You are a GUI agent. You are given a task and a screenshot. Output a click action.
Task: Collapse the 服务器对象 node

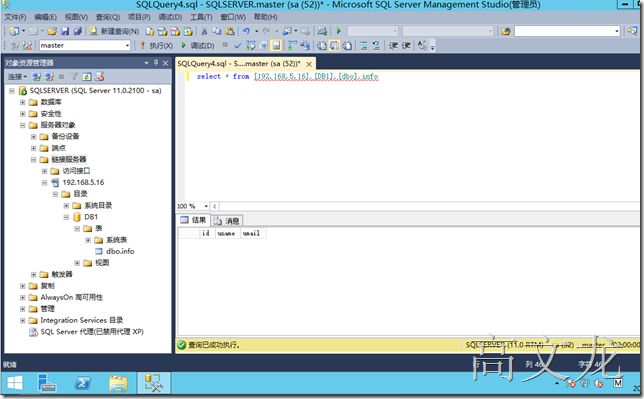tap(23, 125)
